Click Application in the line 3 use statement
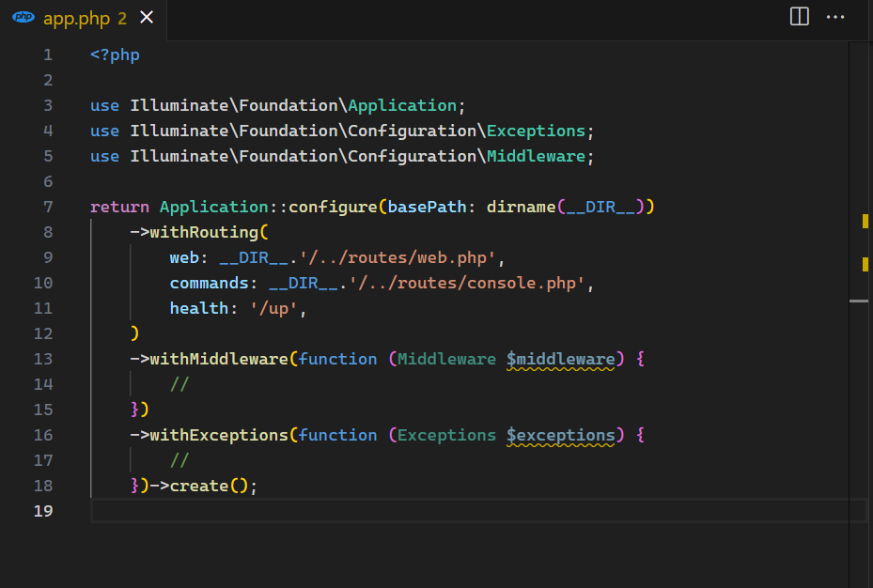The image size is (873, 588). (x=402, y=106)
